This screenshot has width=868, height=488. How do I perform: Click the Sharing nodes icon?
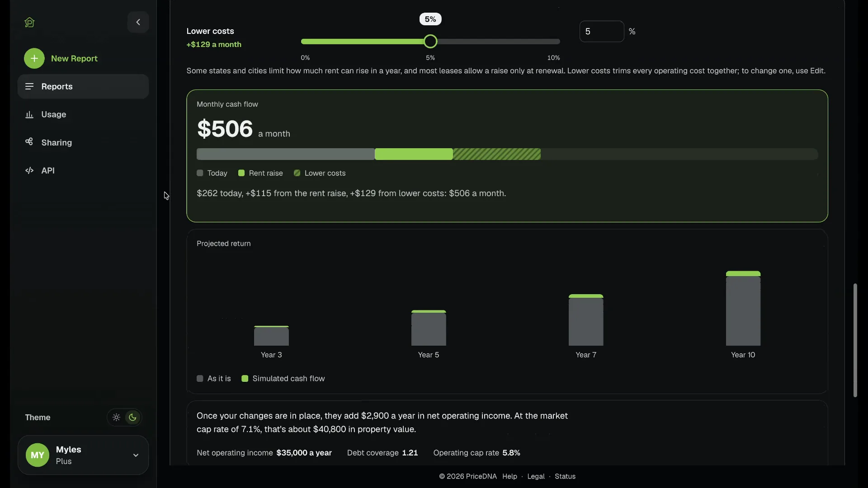29,142
